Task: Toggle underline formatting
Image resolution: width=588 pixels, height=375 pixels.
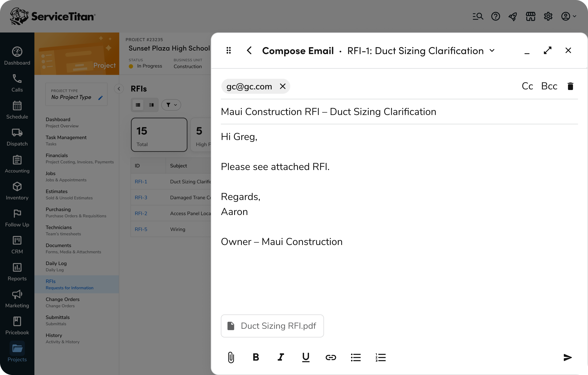Action: click(306, 357)
